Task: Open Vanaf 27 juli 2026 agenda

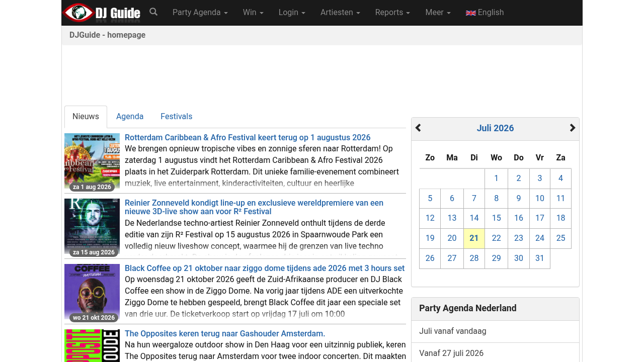Action: 495,353
